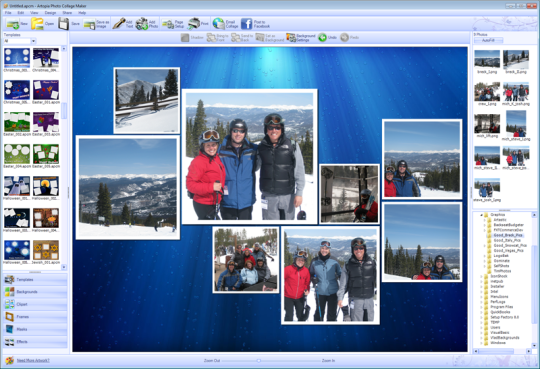540x369 pixels.
Task: Open the Effects panel section
Action: tap(35, 341)
